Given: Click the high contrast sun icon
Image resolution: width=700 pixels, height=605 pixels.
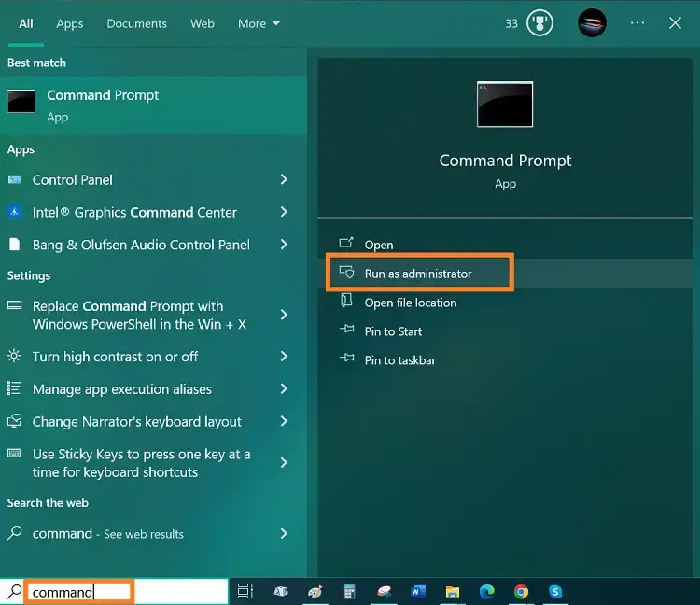Looking at the screenshot, I should (14, 356).
